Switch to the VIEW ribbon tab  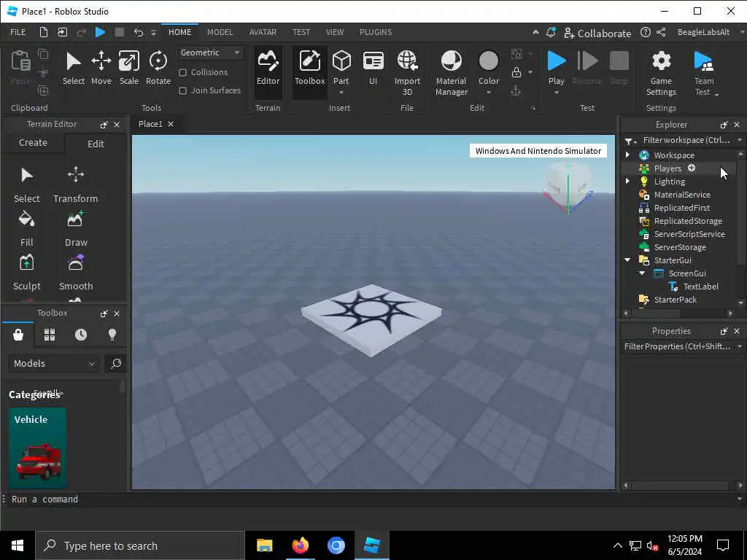click(x=334, y=32)
